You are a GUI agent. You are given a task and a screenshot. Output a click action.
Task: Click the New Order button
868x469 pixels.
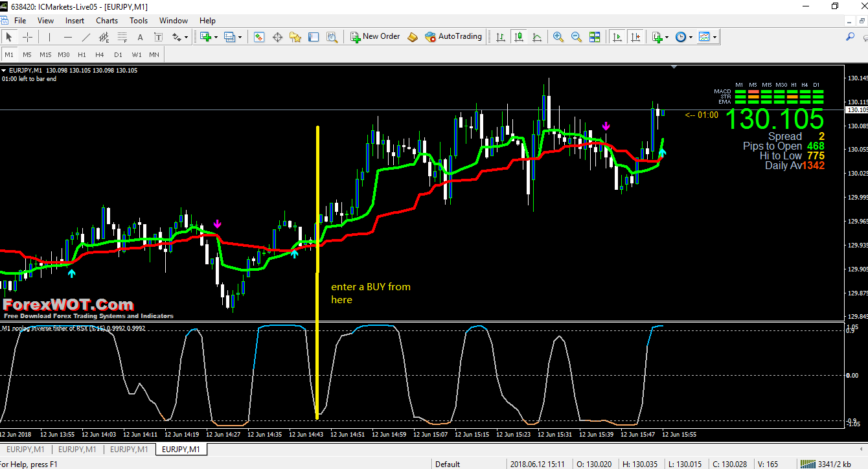(x=375, y=37)
